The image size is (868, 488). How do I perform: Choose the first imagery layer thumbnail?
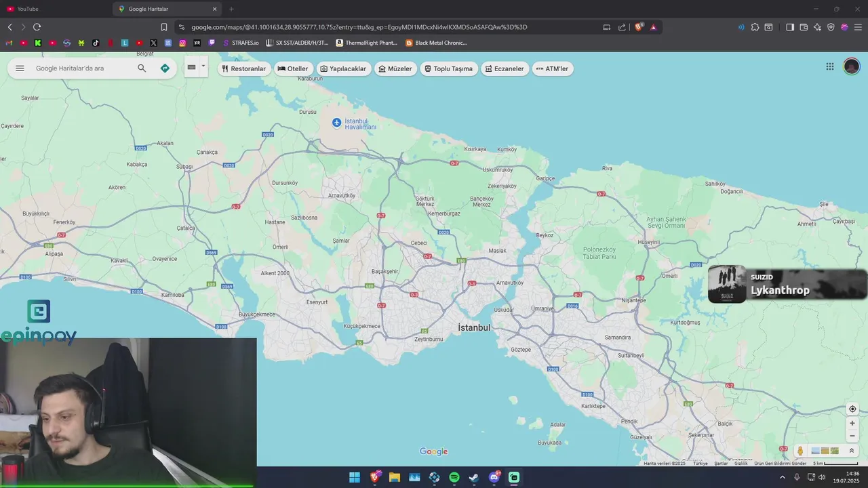click(816, 451)
